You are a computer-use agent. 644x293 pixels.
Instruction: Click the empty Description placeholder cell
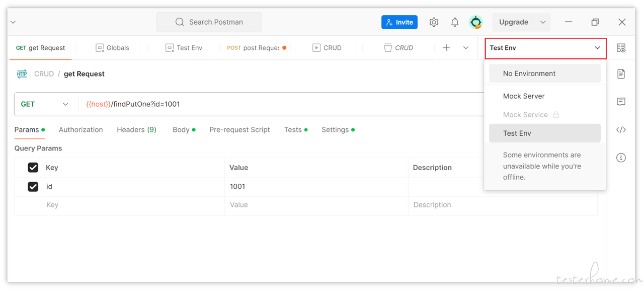[503, 205]
